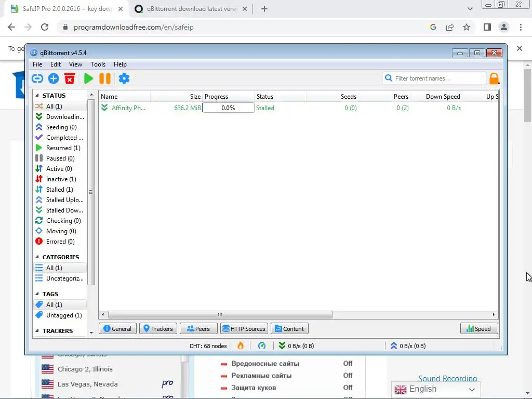Image resolution: width=532 pixels, height=399 pixels.
Task: Open the Tools menu
Action: [98, 64]
